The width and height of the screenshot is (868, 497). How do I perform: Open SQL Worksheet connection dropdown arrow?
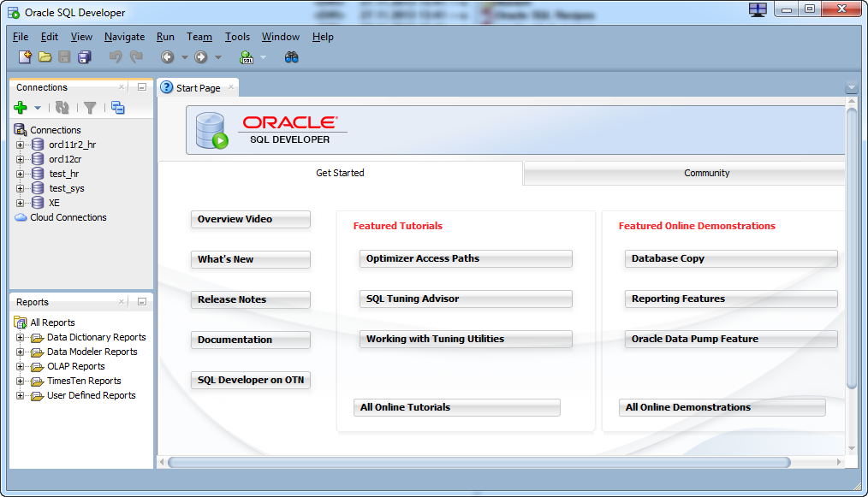263,57
